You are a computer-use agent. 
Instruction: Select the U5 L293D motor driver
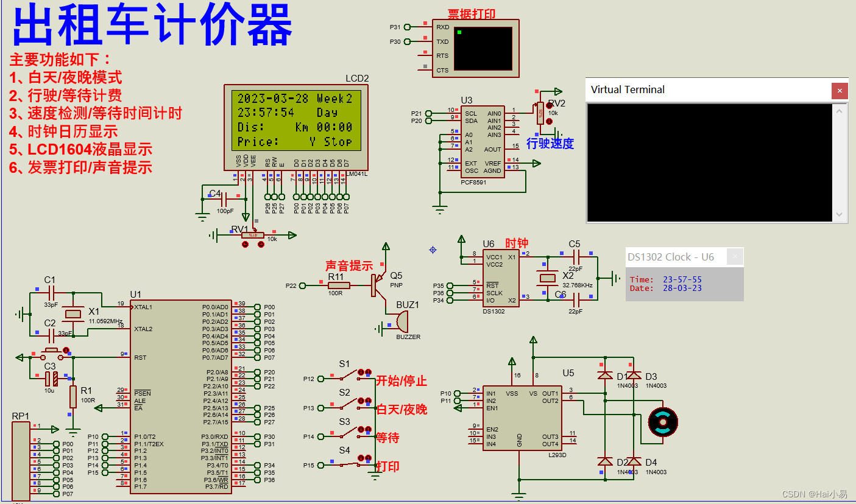click(522, 418)
